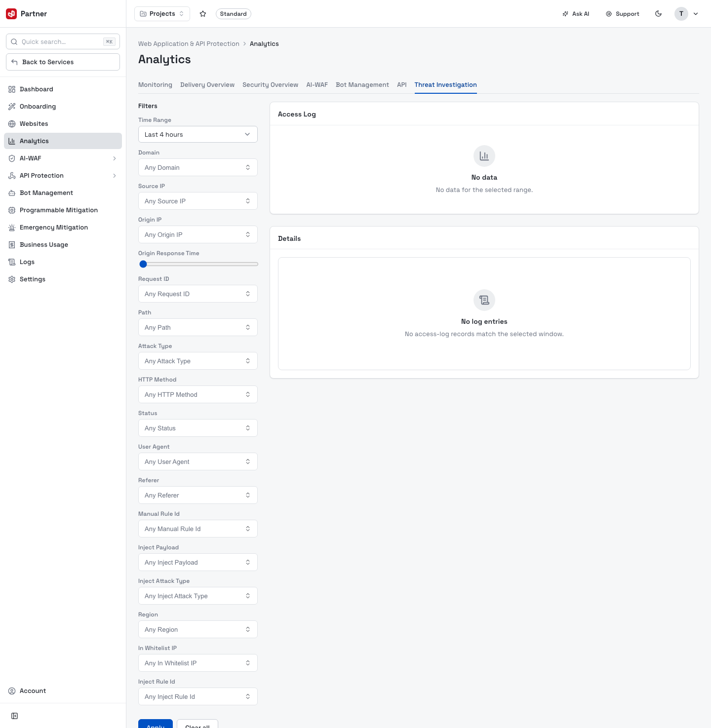Open the user menu chevron

pyautogui.click(x=696, y=14)
